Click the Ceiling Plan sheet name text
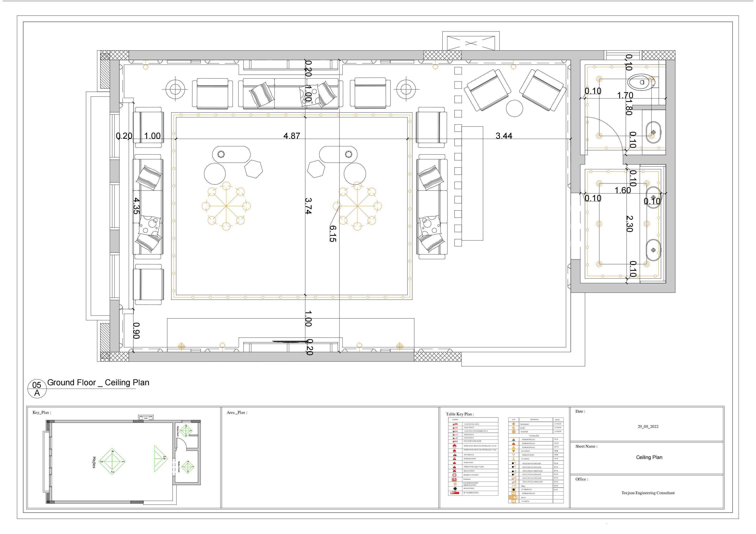Viewport: 756px width, 534px height. [x=649, y=457]
